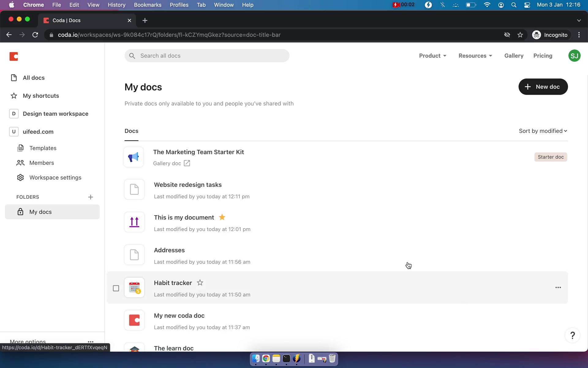588x368 pixels.
Task: Expand the tab search chevron
Action: (579, 20)
